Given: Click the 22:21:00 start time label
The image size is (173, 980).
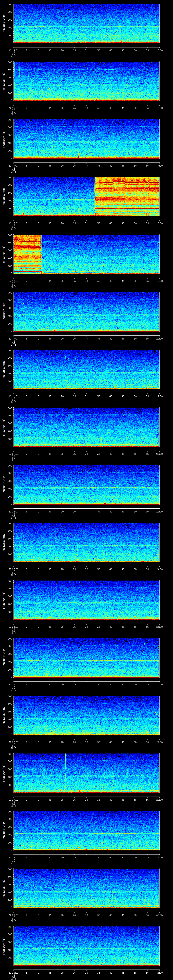Looking at the screenshot, I should 13,454.
